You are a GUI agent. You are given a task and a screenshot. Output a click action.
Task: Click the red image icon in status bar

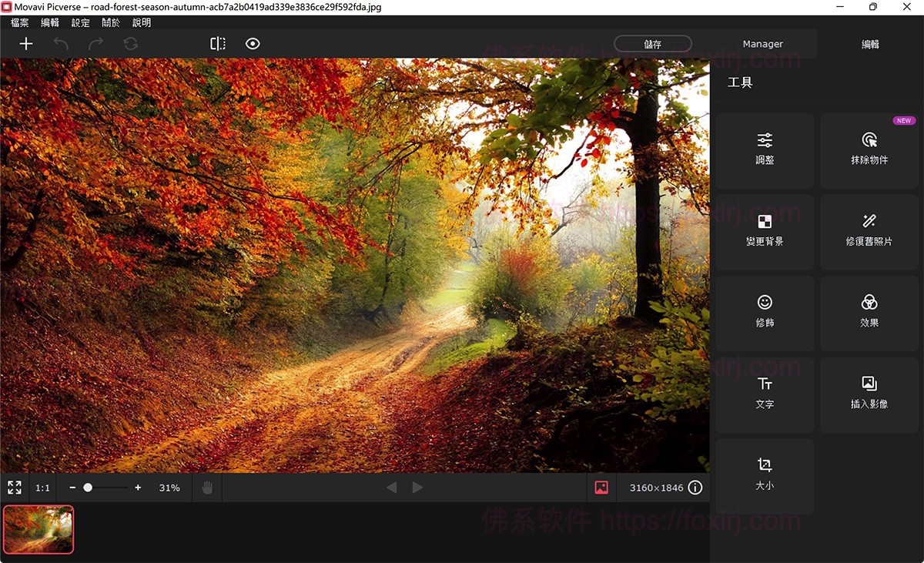(601, 488)
